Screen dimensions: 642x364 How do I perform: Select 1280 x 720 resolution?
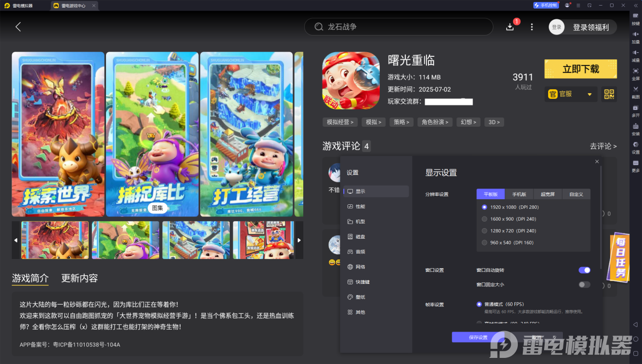[509, 231]
